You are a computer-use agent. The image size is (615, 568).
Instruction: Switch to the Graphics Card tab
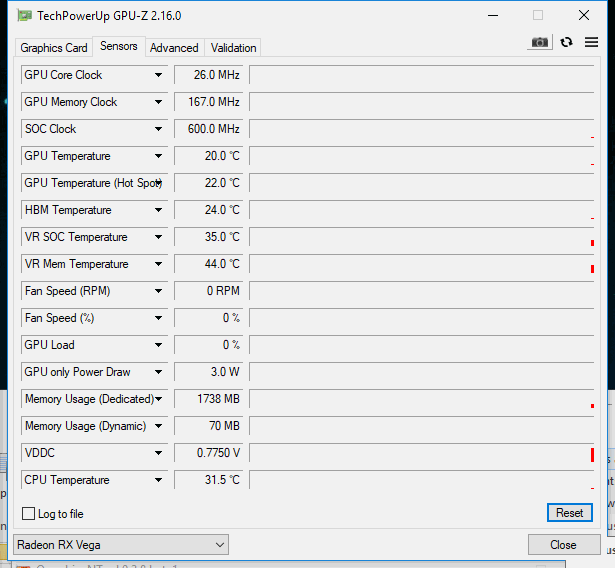[x=54, y=48]
